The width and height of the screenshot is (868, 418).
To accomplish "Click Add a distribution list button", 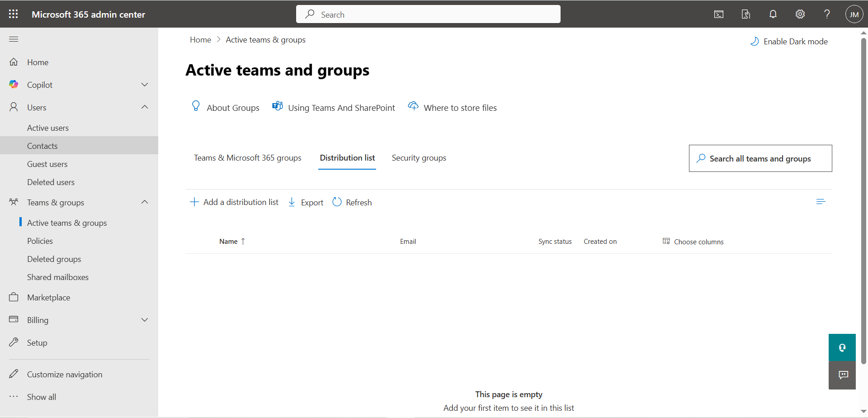I will (x=234, y=202).
